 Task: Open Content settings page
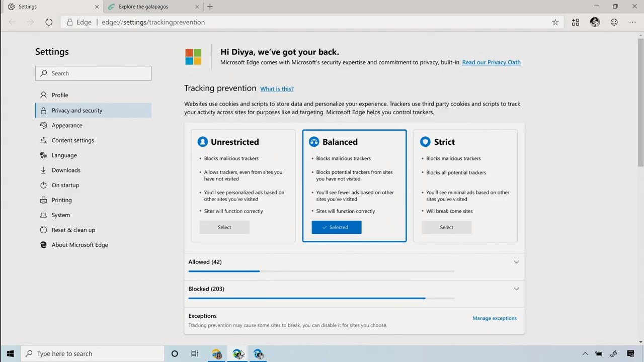tap(93, 140)
